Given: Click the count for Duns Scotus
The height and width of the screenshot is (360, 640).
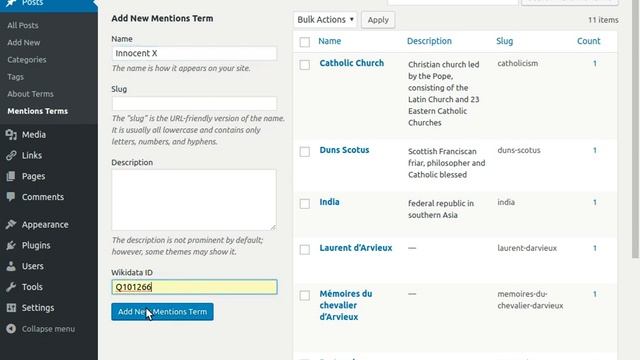Looking at the screenshot, I should point(595,151).
